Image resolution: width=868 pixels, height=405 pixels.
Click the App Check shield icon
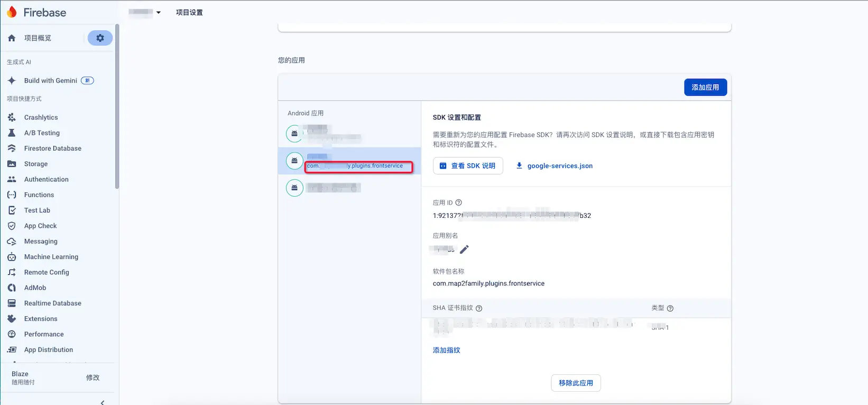[x=12, y=226]
